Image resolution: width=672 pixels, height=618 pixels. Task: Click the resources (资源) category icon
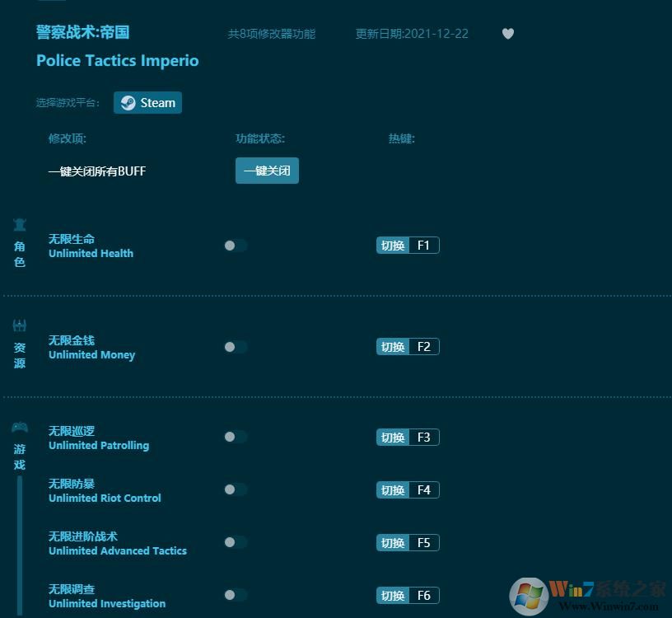pos(20,325)
